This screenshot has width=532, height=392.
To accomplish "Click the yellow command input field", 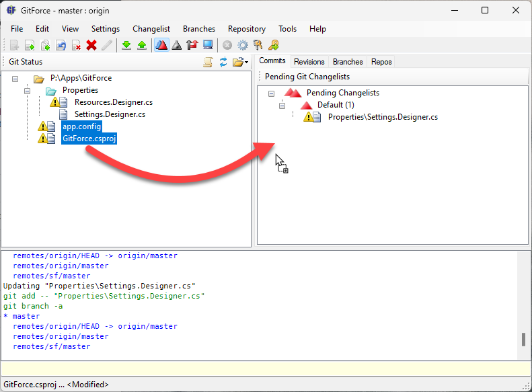I will 266,368.
